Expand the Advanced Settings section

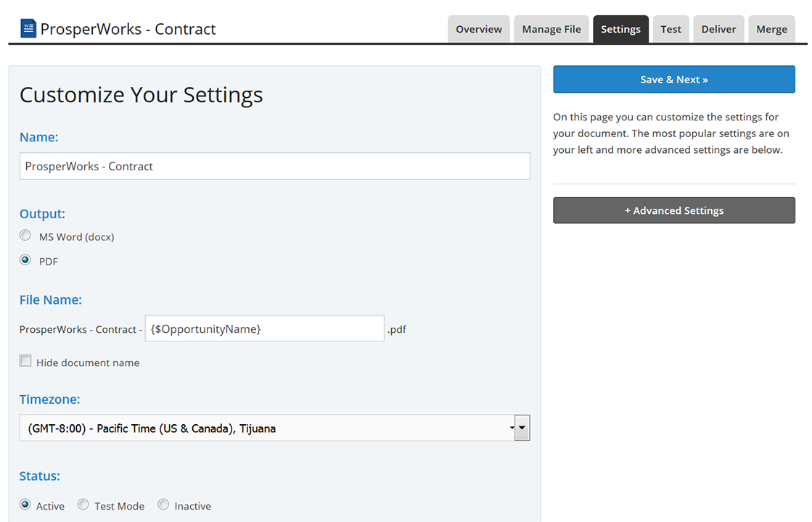coord(673,210)
